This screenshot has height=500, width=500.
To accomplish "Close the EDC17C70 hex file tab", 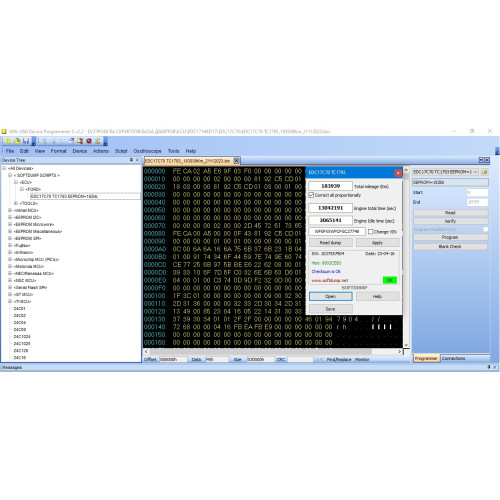I will tap(236, 161).
